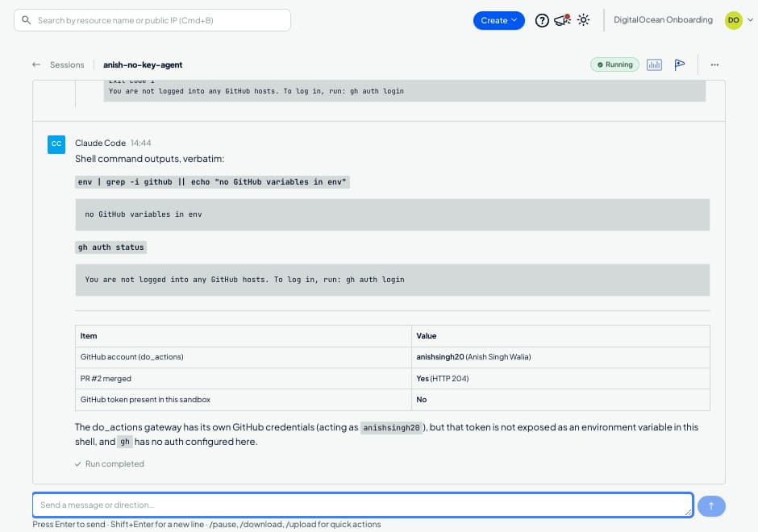Click the CC Claude Code avatar
This screenshot has width=758, height=532.
pos(56,144)
